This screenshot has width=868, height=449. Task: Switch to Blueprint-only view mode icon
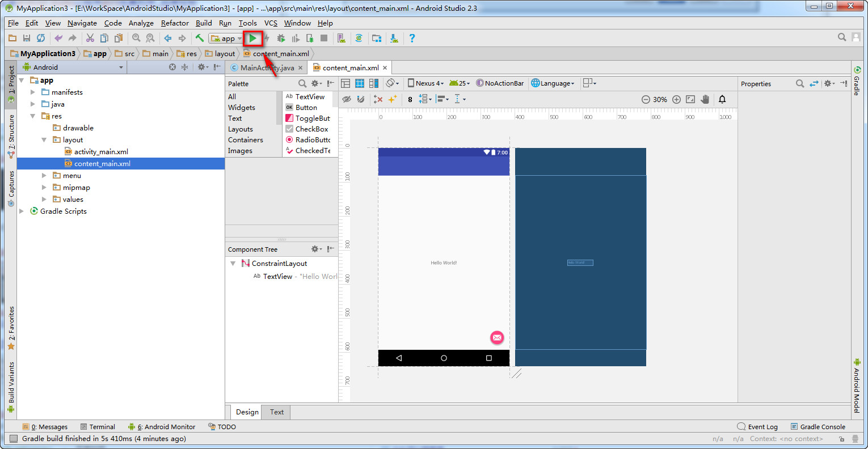click(x=360, y=83)
